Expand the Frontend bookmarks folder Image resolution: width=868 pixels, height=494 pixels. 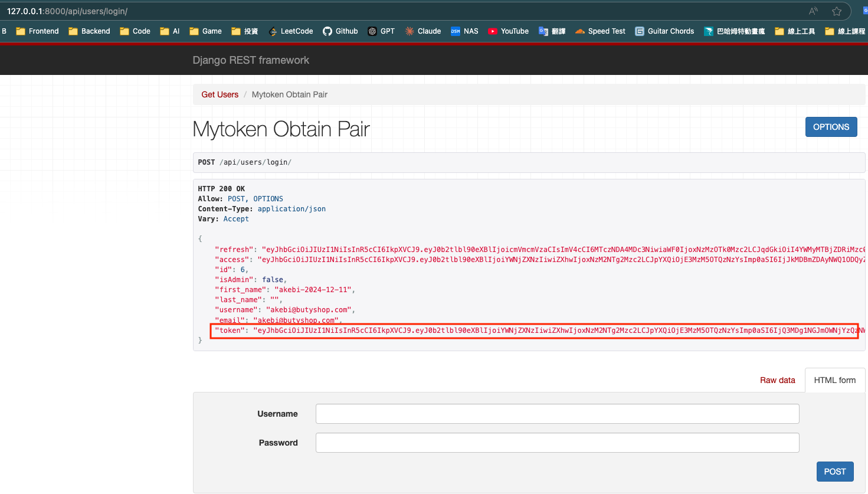37,31
